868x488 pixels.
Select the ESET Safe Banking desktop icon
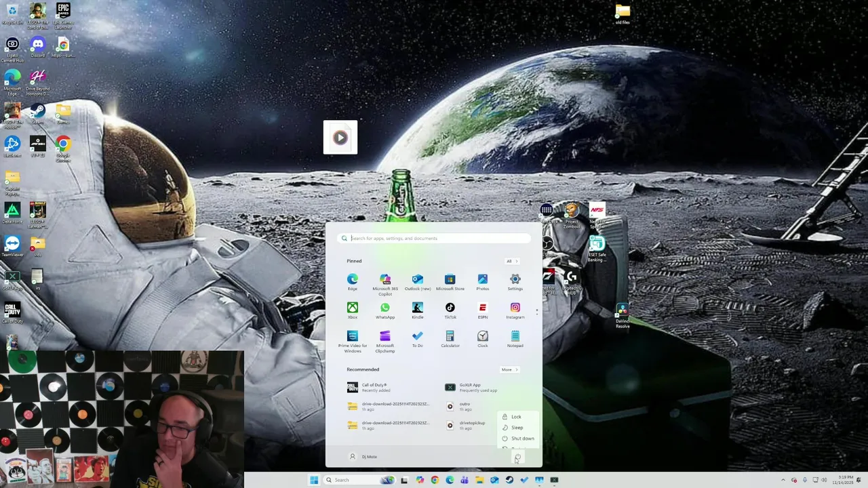(x=597, y=249)
